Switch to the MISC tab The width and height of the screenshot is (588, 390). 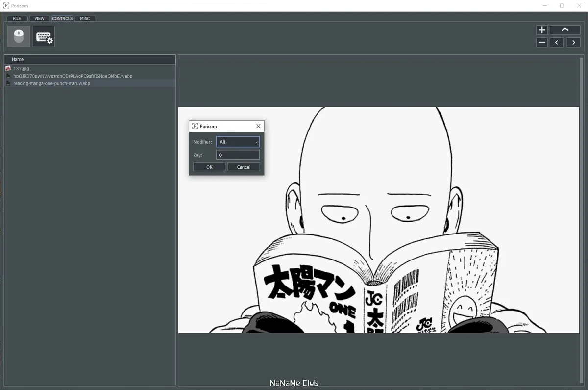point(85,18)
